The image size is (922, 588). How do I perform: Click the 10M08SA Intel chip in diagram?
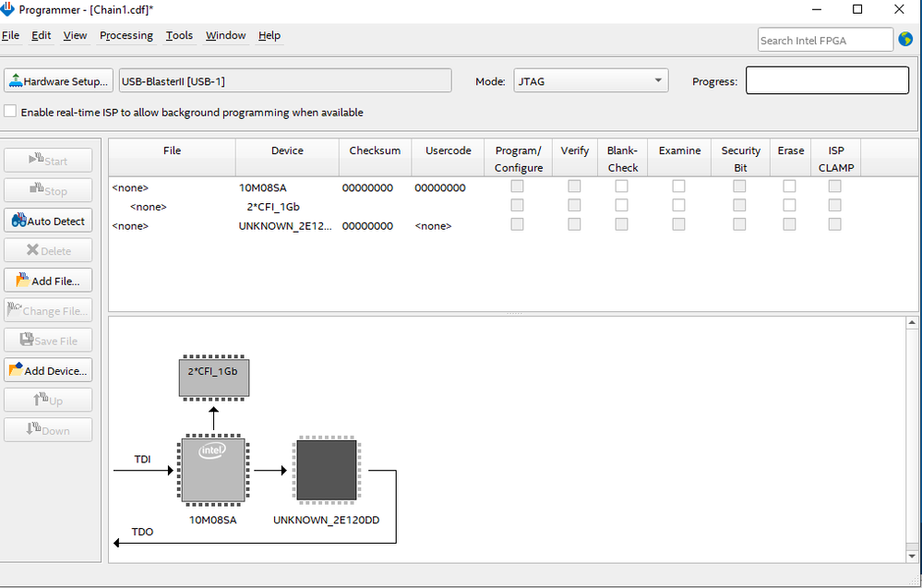(x=213, y=471)
